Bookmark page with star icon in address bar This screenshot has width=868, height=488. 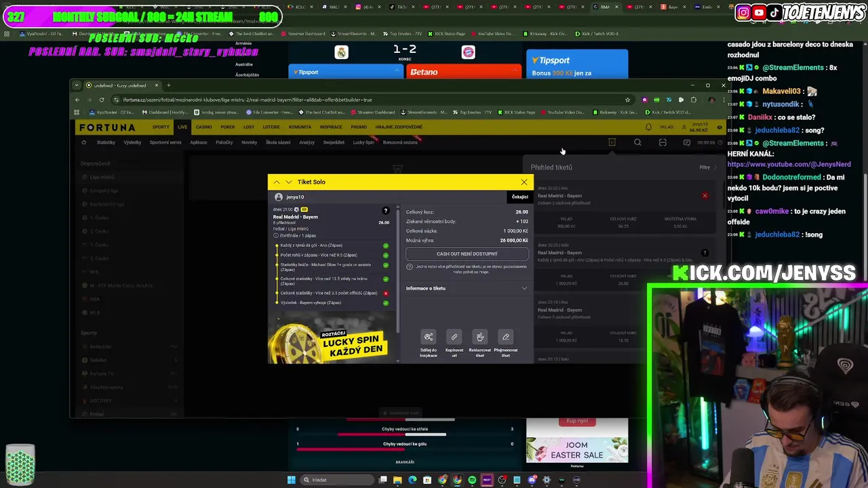point(627,100)
